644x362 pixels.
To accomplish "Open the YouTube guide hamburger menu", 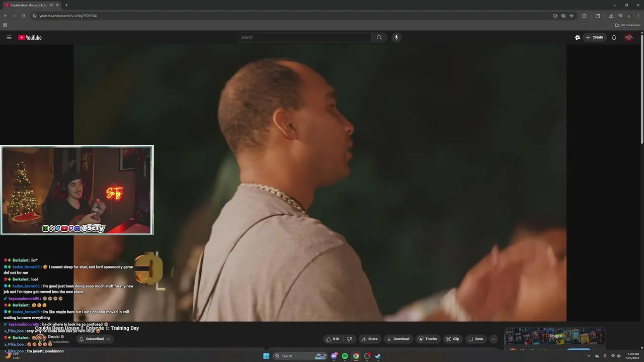I will click(9, 37).
